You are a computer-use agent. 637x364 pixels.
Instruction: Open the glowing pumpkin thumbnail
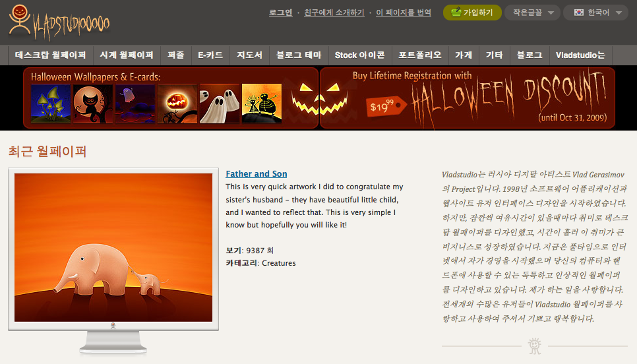tap(177, 104)
